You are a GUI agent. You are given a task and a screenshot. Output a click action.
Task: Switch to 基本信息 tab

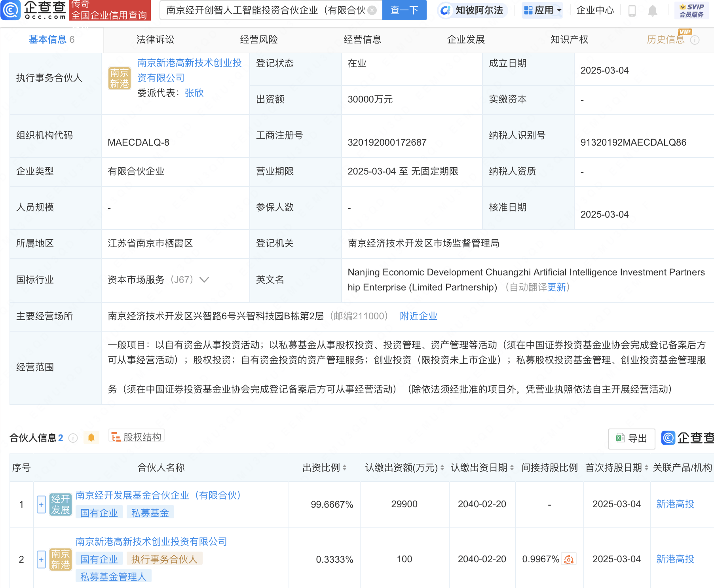point(51,40)
